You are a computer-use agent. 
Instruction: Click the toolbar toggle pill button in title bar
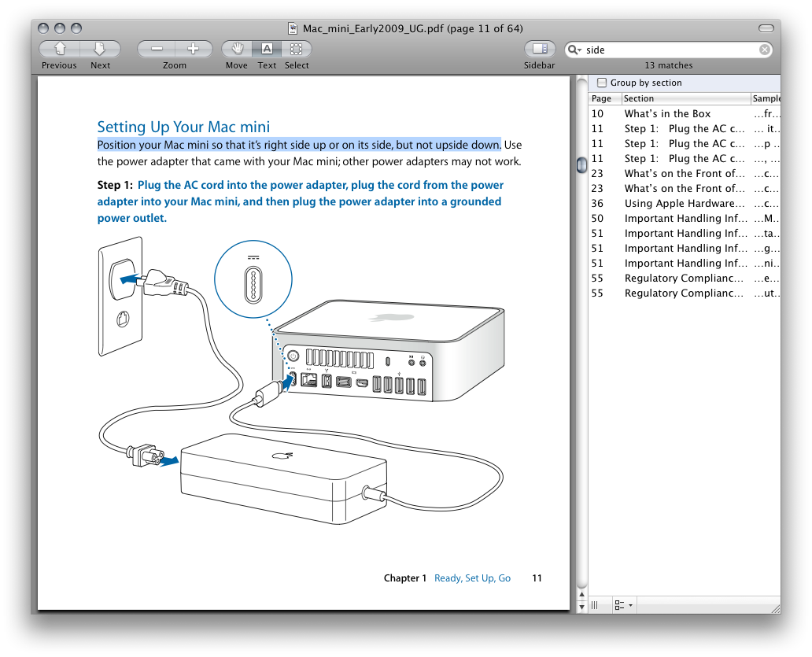pos(766,28)
